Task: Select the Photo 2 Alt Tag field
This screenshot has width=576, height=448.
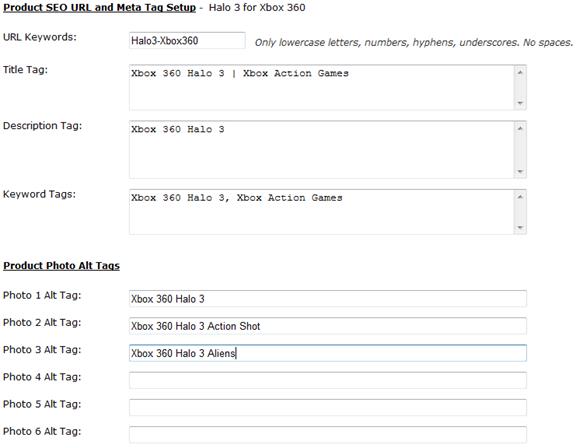Action: (x=328, y=326)
